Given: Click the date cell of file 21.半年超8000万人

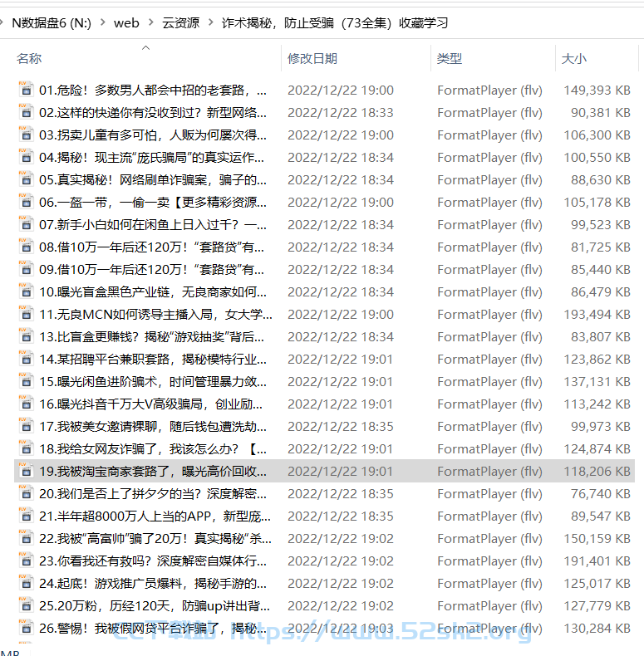Looking at the screenshot, I should [341, 516].
